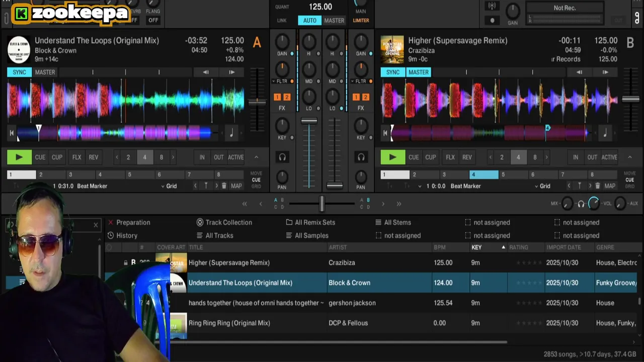Image resolution: width=644 pixels, height=362 pixels.
Task: Open Track Collection favorite
Action: [x=224, y=222]
